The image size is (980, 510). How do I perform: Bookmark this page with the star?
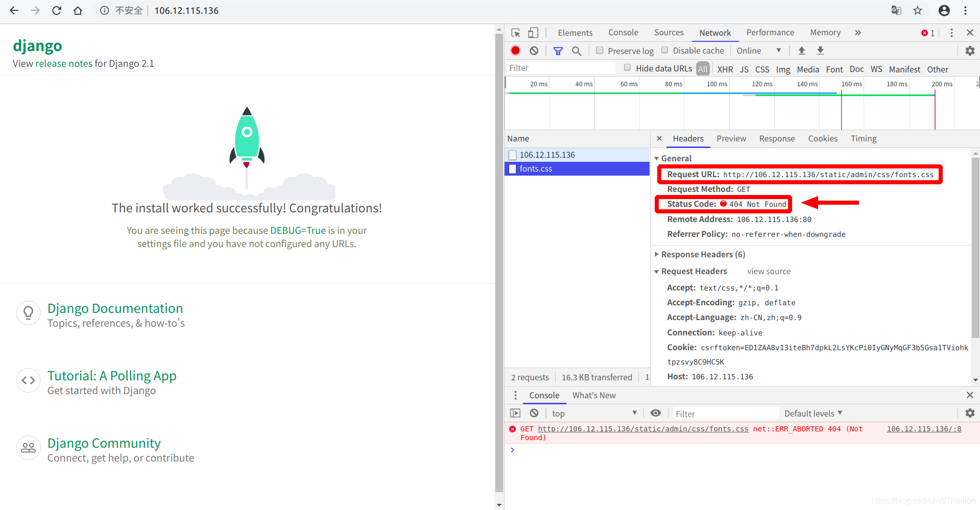[918, 10]
